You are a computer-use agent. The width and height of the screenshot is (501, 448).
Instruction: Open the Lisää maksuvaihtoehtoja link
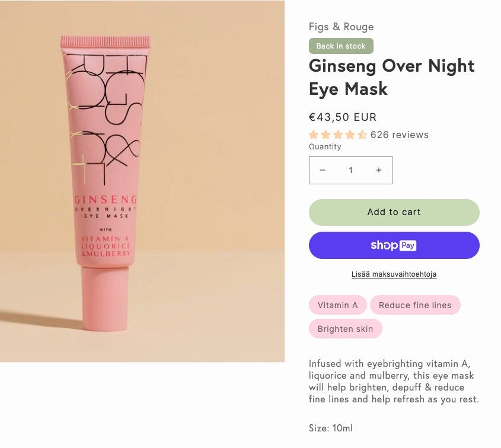(x=394, y=274)
